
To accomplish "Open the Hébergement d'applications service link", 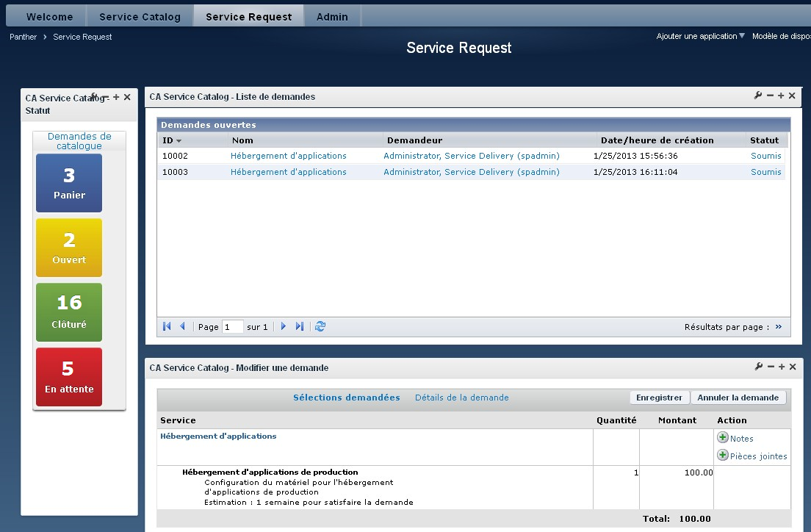I will pyautogui.click(x=218, y=436).
